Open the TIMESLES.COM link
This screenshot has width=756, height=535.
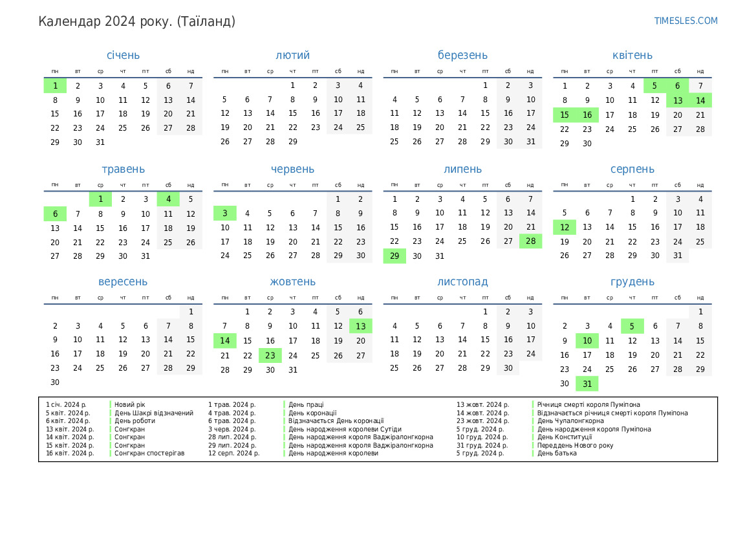coord(686,21)
